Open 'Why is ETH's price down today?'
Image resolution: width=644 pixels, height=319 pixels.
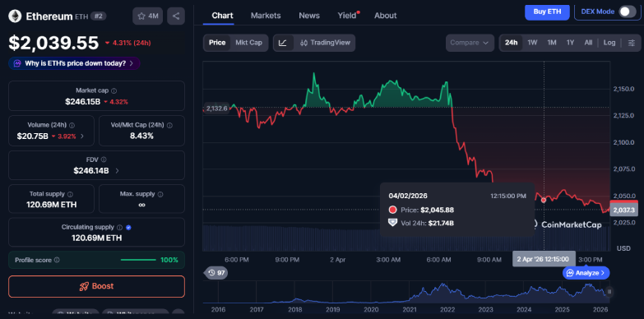coord(74,63)
